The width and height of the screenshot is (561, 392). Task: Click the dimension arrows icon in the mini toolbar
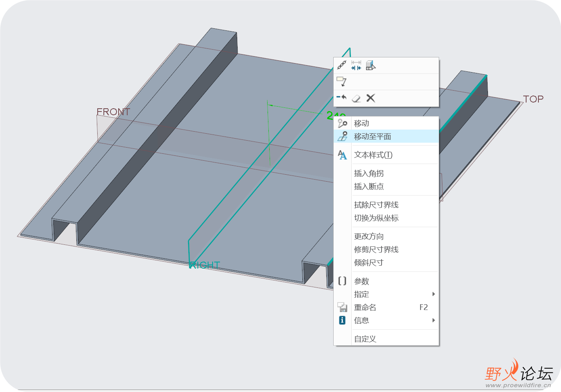[356, 65]
